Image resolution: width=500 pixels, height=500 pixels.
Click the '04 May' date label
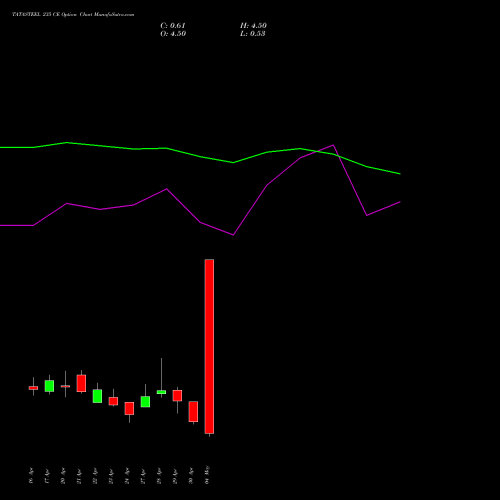pyautogui.click(x=207, y=475)
